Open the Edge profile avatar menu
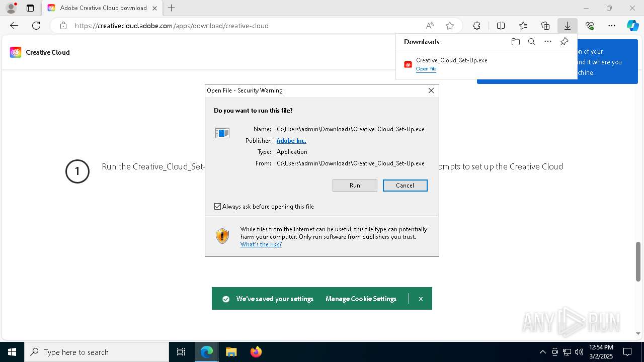The height and width of the screenshot is (362, 644). pyautogui.click(x=11, y=8)
